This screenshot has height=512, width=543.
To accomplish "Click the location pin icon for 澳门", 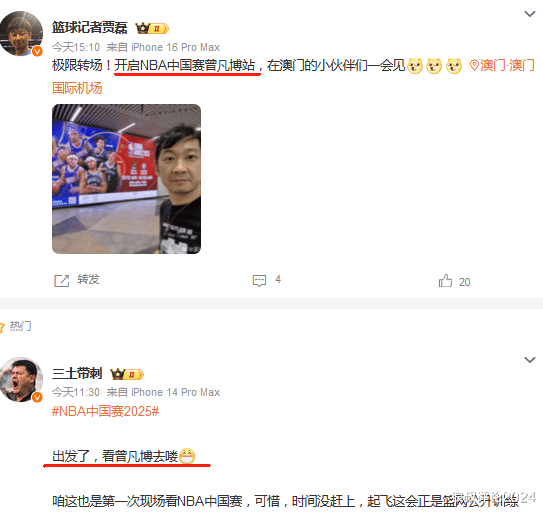I will pyautogui.click(x=474, y=65).
